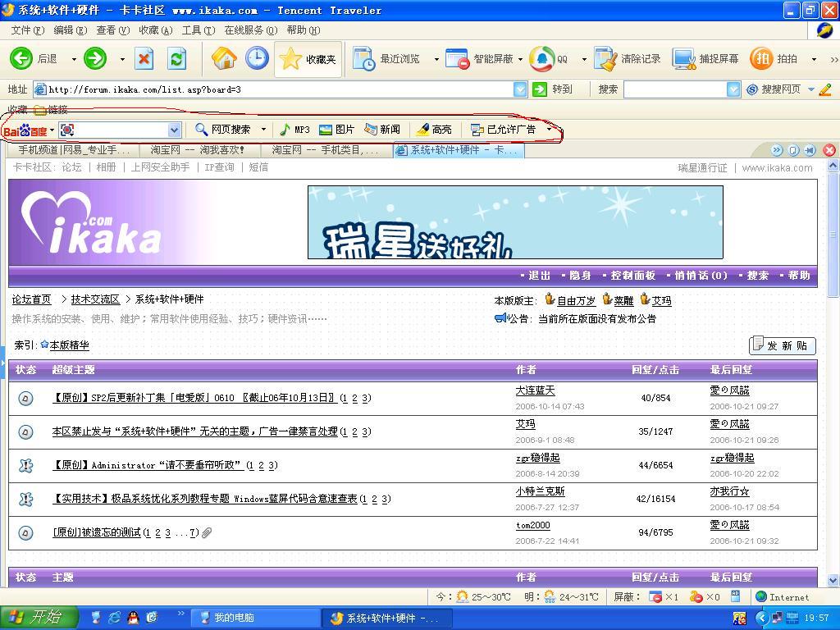Click the 开始 Start button

point(39,618)
